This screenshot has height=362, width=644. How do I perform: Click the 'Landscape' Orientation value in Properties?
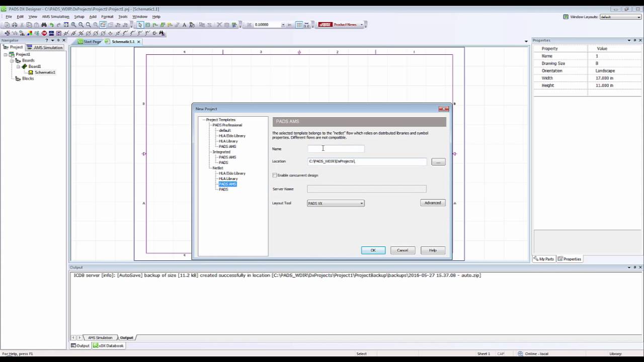point(605,71)
